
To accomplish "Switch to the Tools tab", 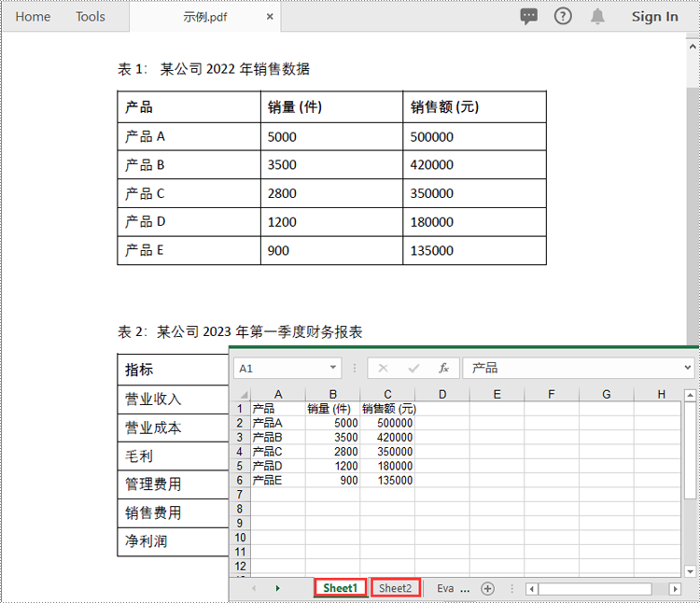I will click(91, 17).
